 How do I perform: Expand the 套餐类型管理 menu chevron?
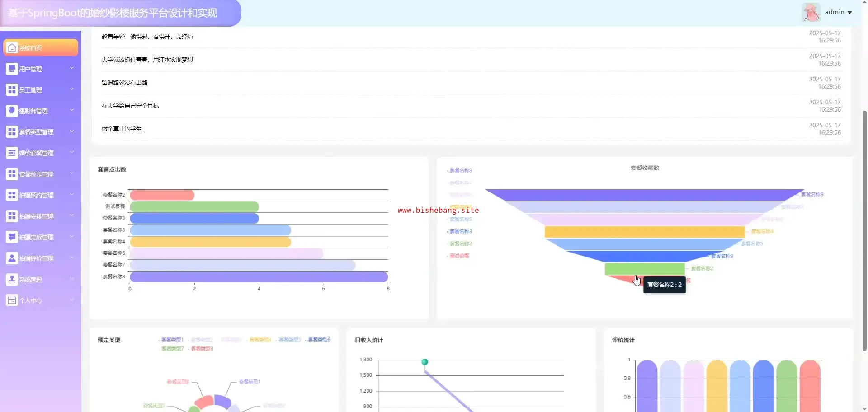(x=72, y=131)
